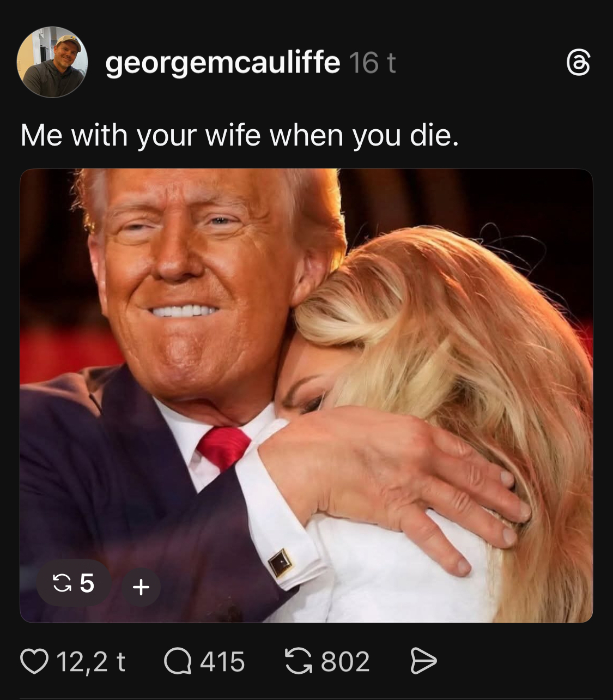
Task: Click the red tie in the photo
Action: click(x=223, y=445)
